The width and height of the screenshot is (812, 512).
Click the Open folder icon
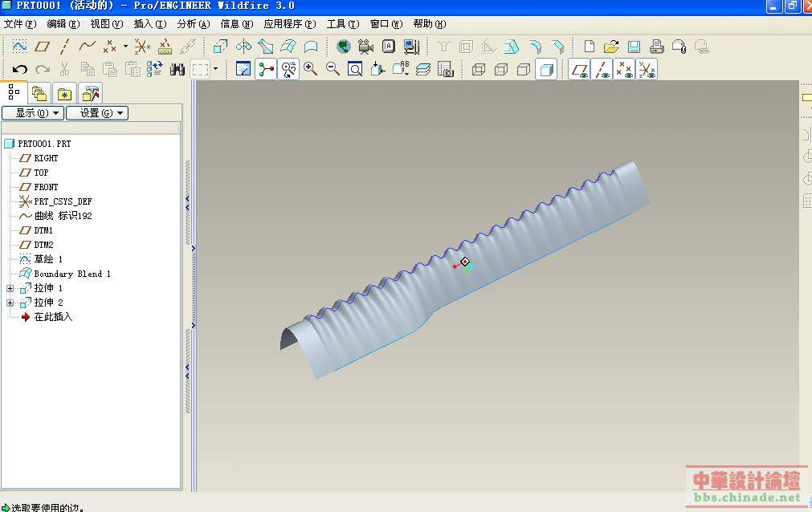pyautogui.click(x=611, y=47)
